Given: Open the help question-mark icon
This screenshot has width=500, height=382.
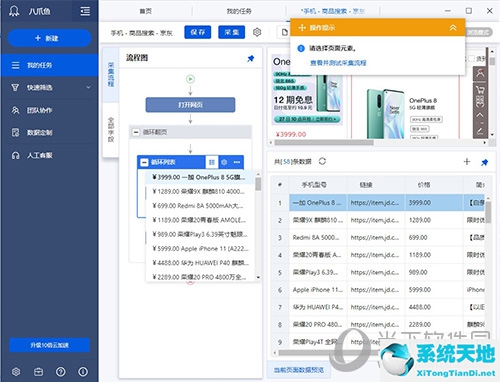Looking at the screenshot, I should (61, 371).
